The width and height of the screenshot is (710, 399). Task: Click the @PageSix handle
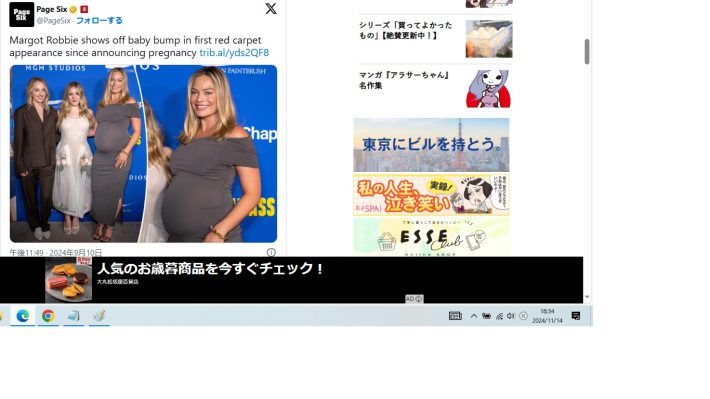tap(53, 20)
